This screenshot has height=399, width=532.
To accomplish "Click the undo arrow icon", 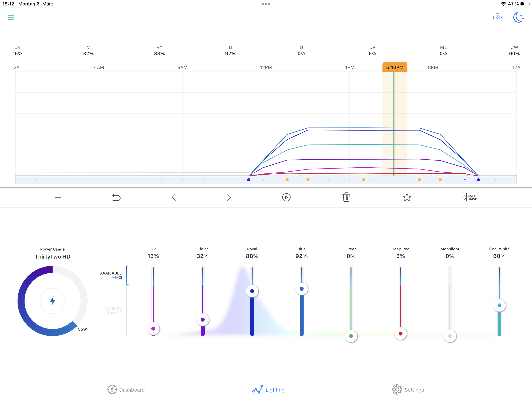I will click(x=116, y=197).
